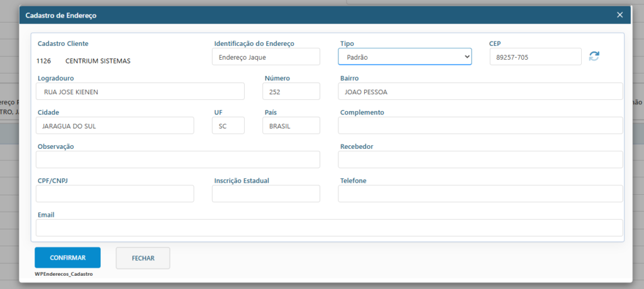The width and height of the screenshot is (644, 289).
Task: Open the Tipo dropdown
Action: pos(404,57)
